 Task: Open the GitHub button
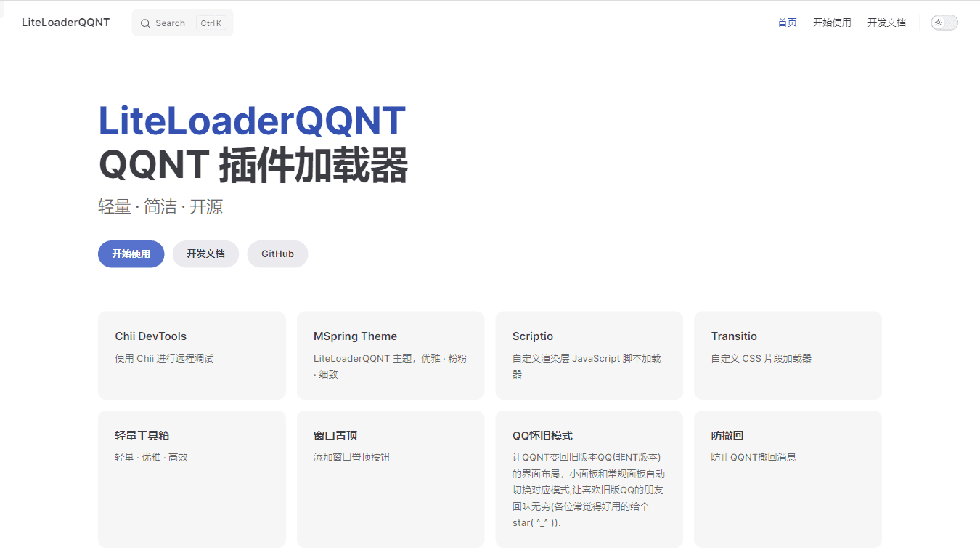277,254
